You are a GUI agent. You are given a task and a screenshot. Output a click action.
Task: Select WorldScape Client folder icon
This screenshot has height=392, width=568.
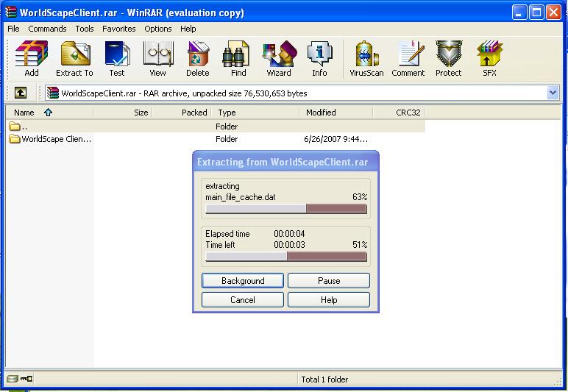tap(15, 139)
